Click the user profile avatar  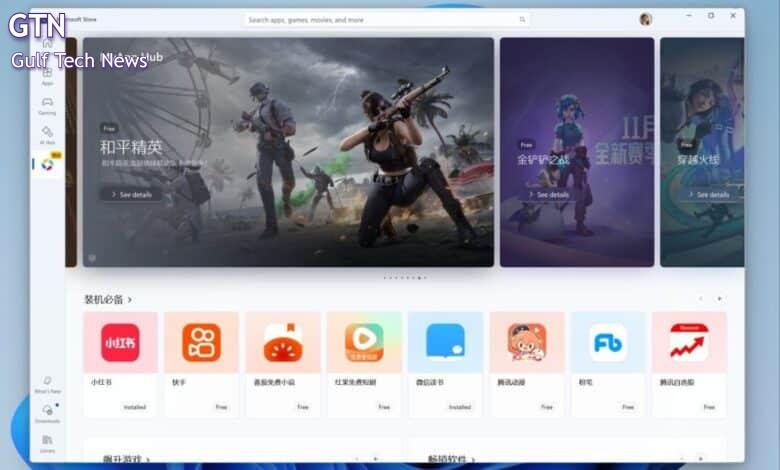point(645,19)
